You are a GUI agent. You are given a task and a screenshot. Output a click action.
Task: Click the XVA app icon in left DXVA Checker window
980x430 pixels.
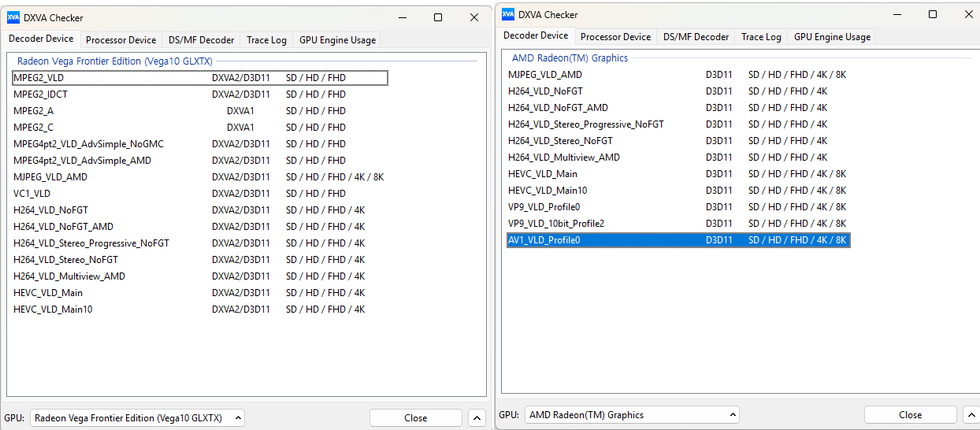coord(13,17)
